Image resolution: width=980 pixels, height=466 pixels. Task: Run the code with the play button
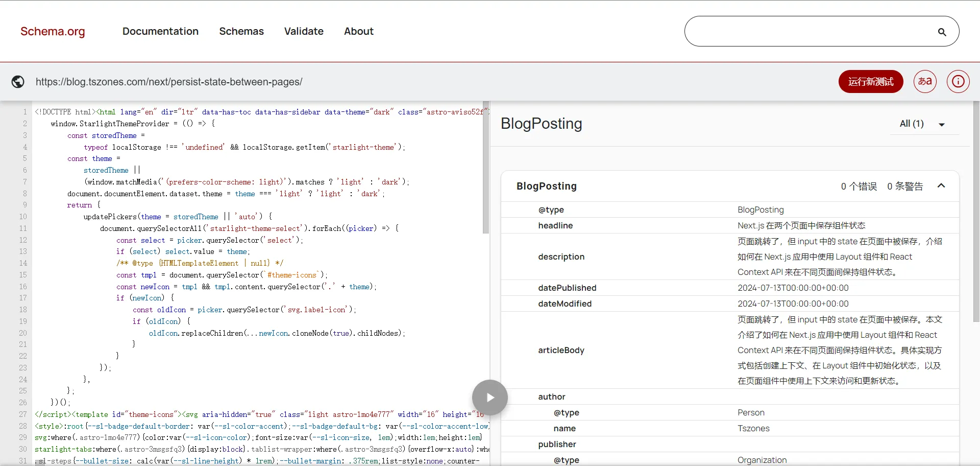[x=490, y=398]
